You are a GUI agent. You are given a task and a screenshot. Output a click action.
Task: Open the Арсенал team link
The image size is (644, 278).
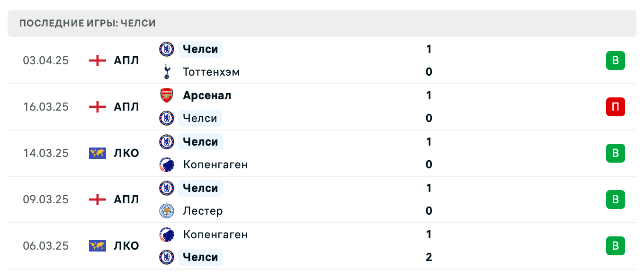click(x=207, y=96)
